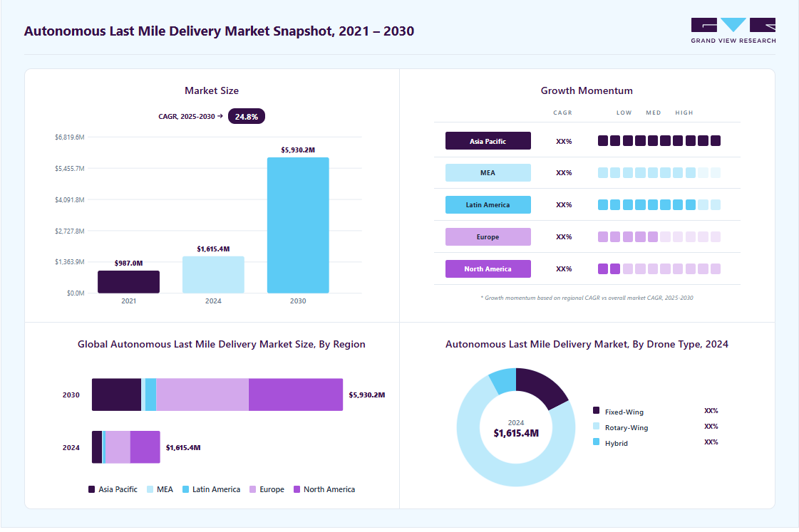Click the Grand View Research logo
Image resolution: width=799 pixels, height=532 pixels.
[733, 31]
